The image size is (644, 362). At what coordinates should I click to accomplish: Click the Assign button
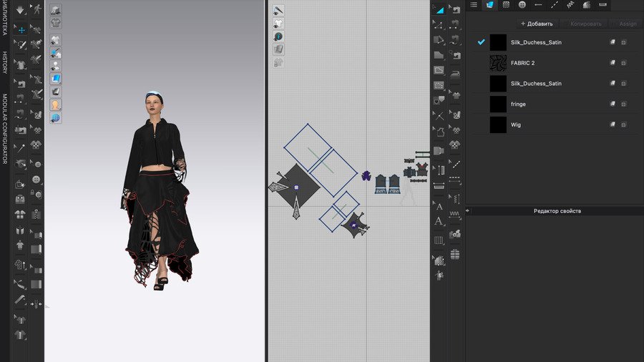[x=628, y=24]
